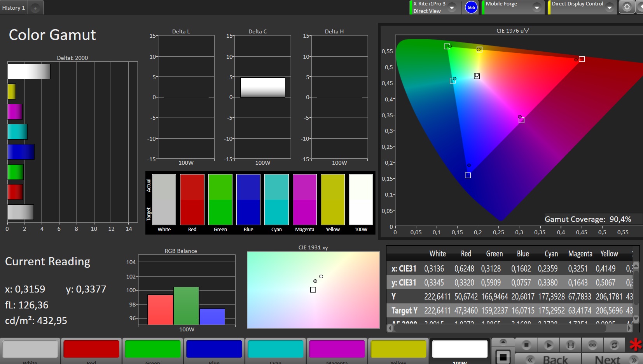Select the 100W white patch swatch

point(460,349)
